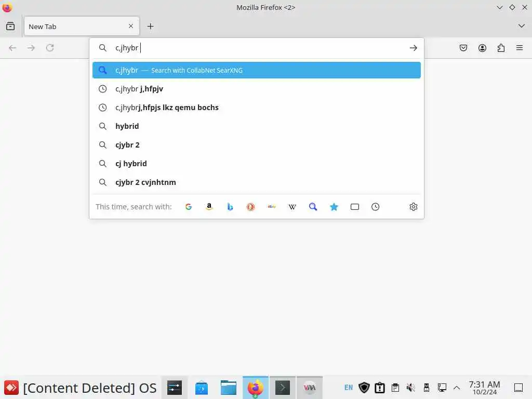
Task: Click the Back navigation arrow
Action: pyautogui.click(x=12, y=48)
